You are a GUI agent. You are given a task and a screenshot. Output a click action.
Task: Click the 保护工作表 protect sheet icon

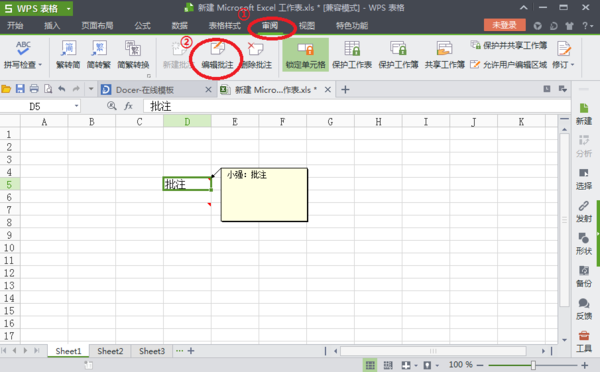coord(352,55)
